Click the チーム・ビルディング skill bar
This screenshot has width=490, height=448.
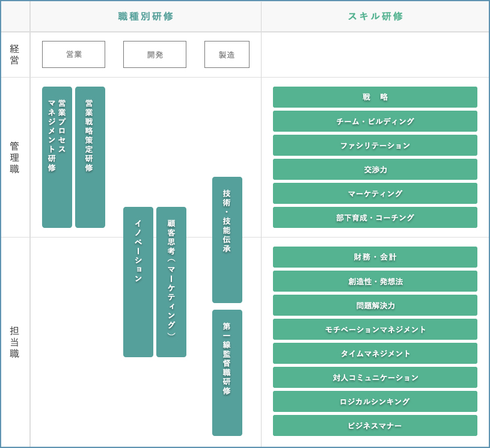click(x=375, y=121)
